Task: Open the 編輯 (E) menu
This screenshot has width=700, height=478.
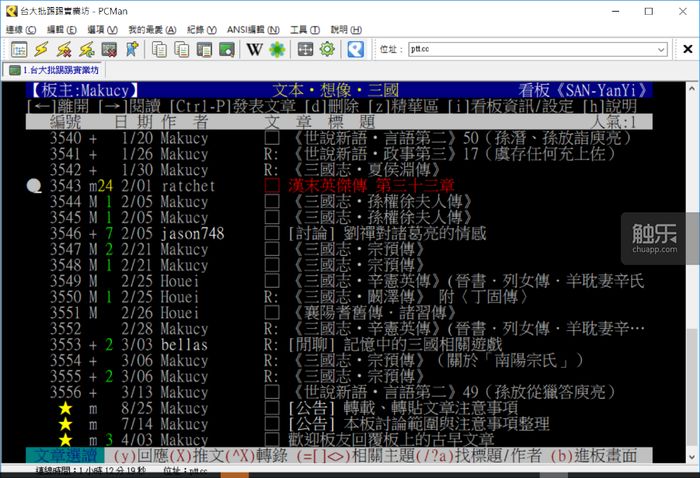Action: click(x=62, y=30)
